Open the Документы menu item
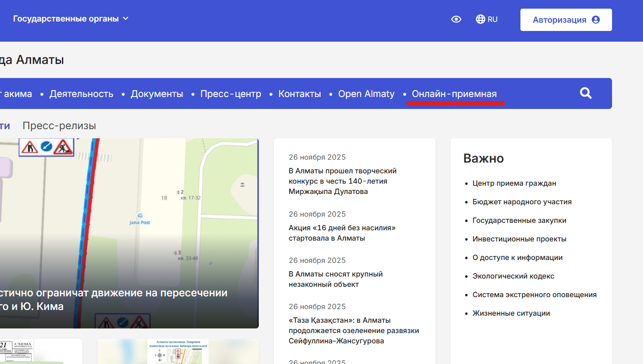 click(x=157, y=94)
